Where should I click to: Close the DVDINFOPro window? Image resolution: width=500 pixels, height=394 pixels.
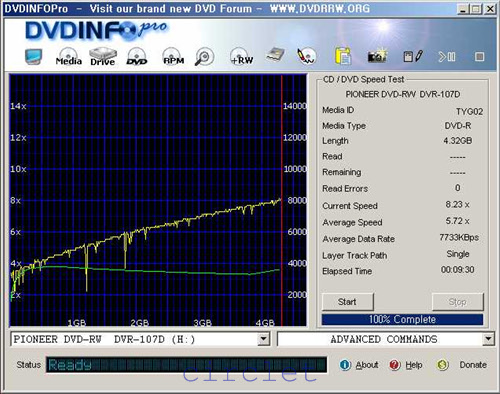[x=490, y=9]
